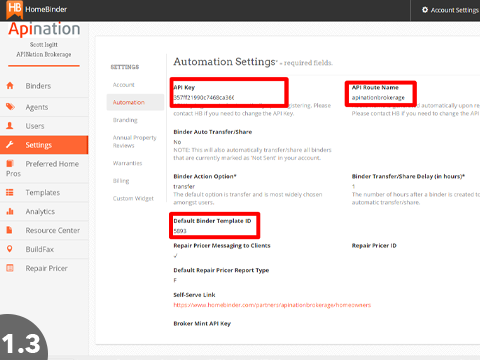Click Binder Auto Transfer/Share No value

point(177,142)
